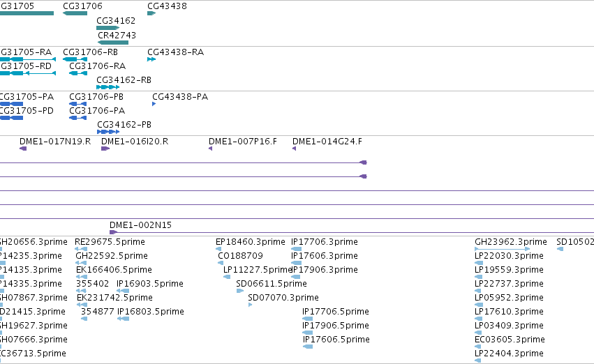
Task: Select the CG31706 gene arrow glyph
Action: point(75,13)
